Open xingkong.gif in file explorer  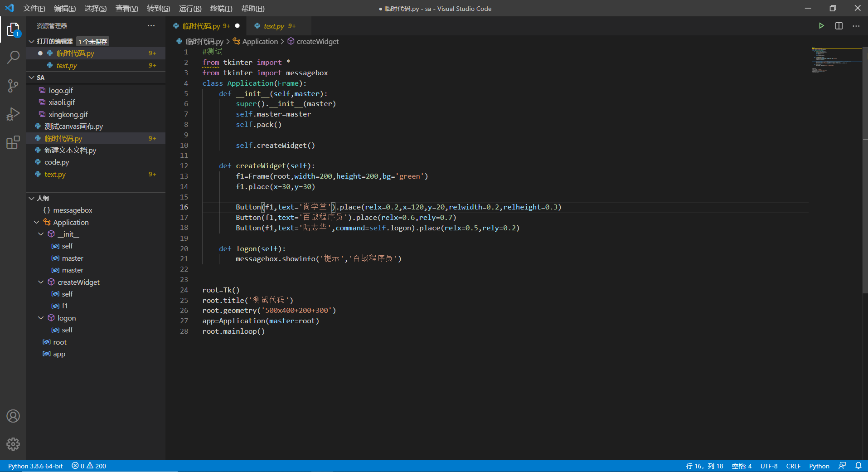96,114
